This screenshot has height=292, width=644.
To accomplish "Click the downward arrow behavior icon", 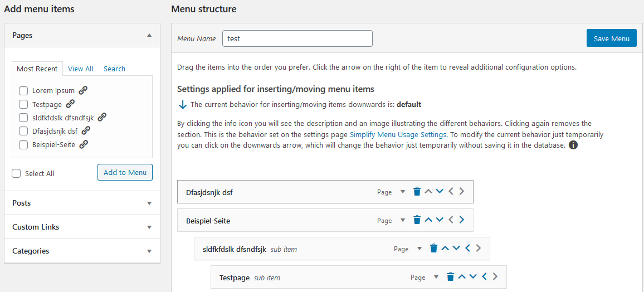I will 182,104.
